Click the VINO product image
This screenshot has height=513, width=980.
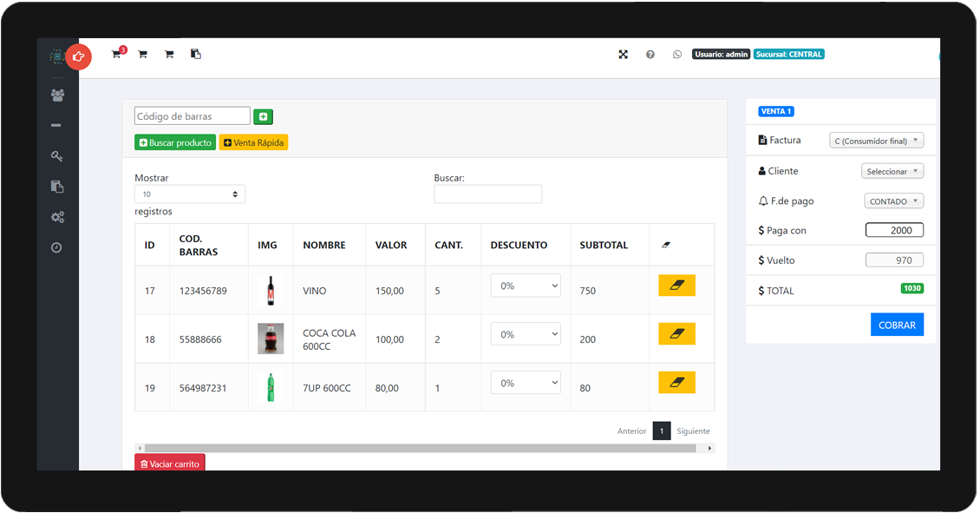click(x=271, y=291)
